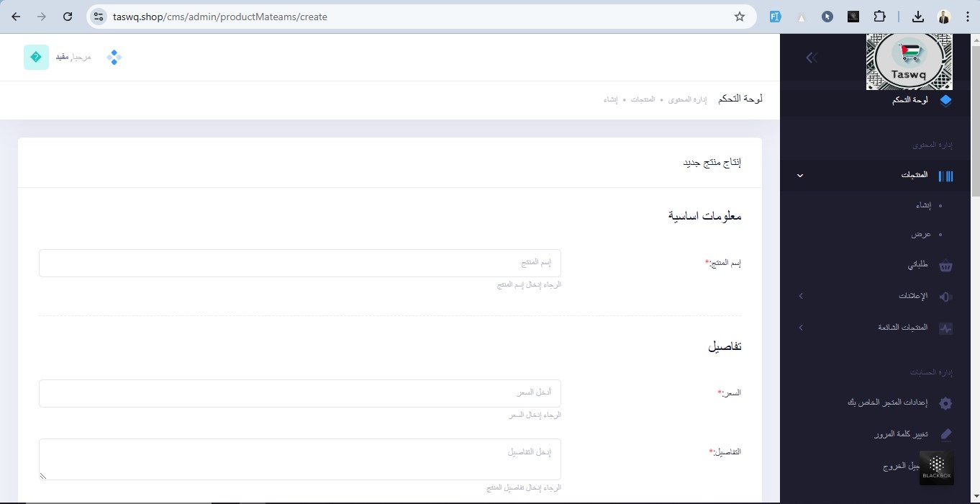
Task: Click the لوحة التحكم dashboard icon in sidebar
Action: 945,100
